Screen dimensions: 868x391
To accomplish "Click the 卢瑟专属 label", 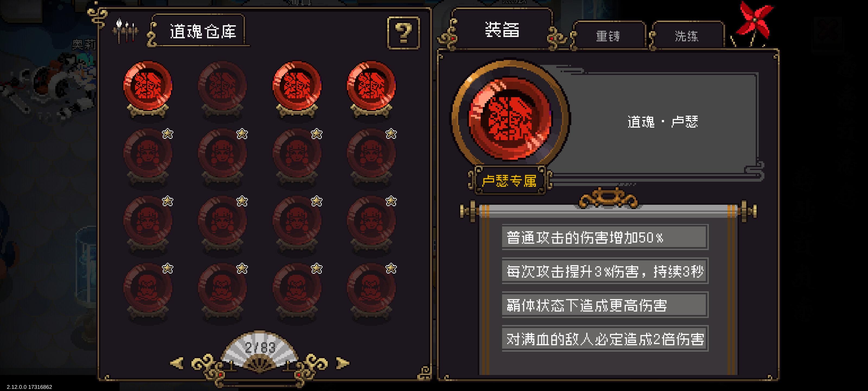I will [509, 181].
